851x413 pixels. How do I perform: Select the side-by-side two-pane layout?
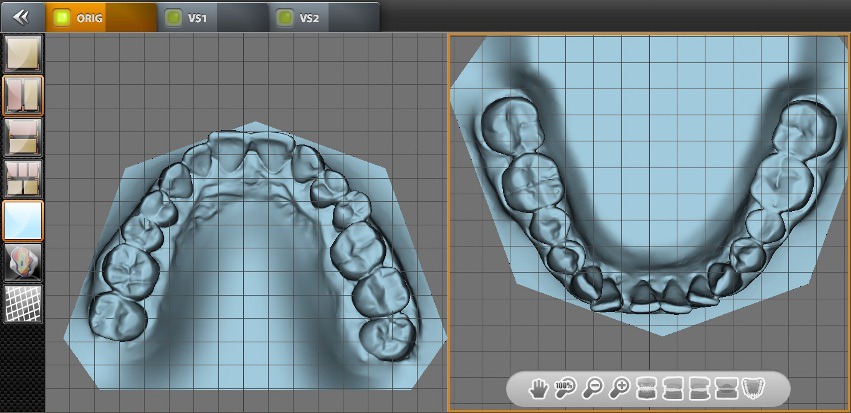(23, 95)
